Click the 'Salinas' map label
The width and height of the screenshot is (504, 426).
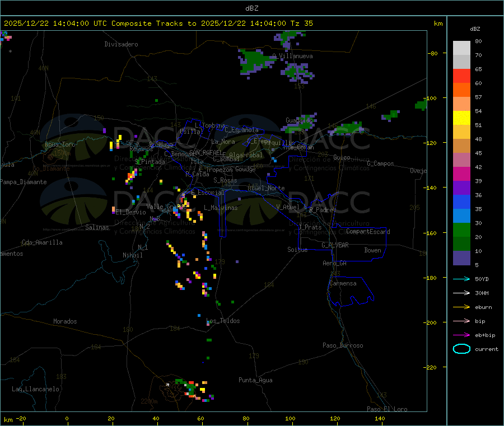point(97,227)
